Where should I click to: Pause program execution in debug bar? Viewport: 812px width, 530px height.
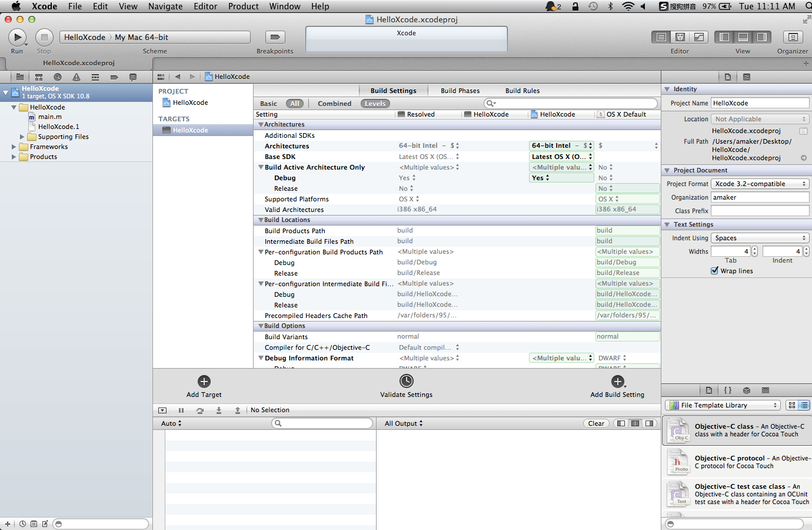coord(181,410)
